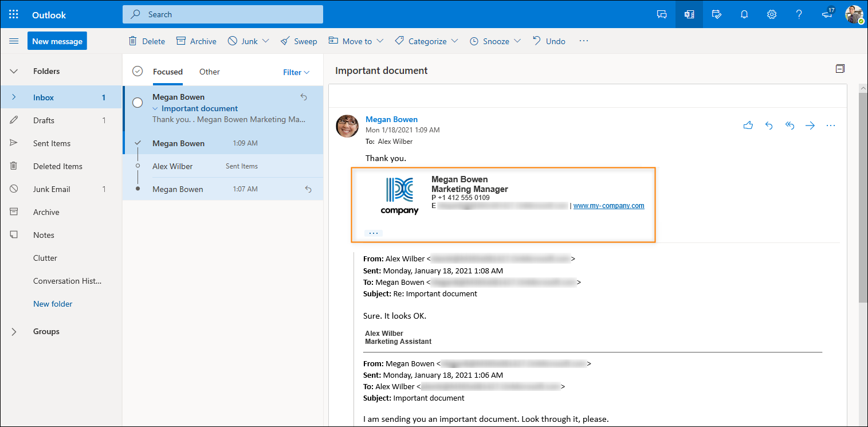This screenshot has height=427, width=868.
Task: Open the Move to dropdown arrow
Action: pyautogui.click(x=380, y=41)
